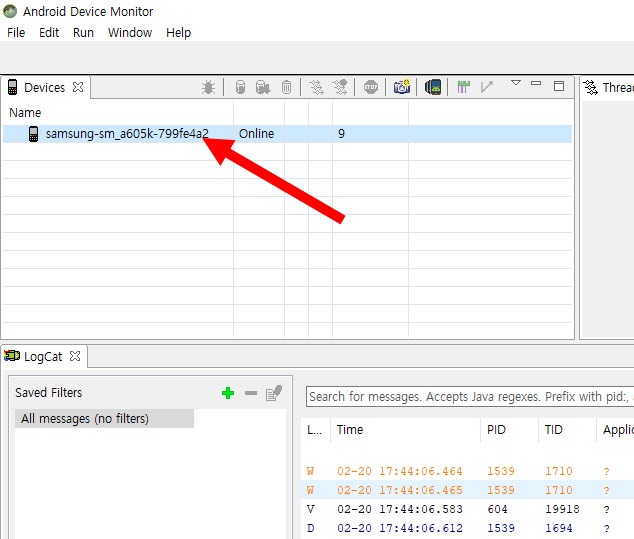Click the phone icon beside samsung-sm_a605k

pyautogui.click(x=34, y=134)
